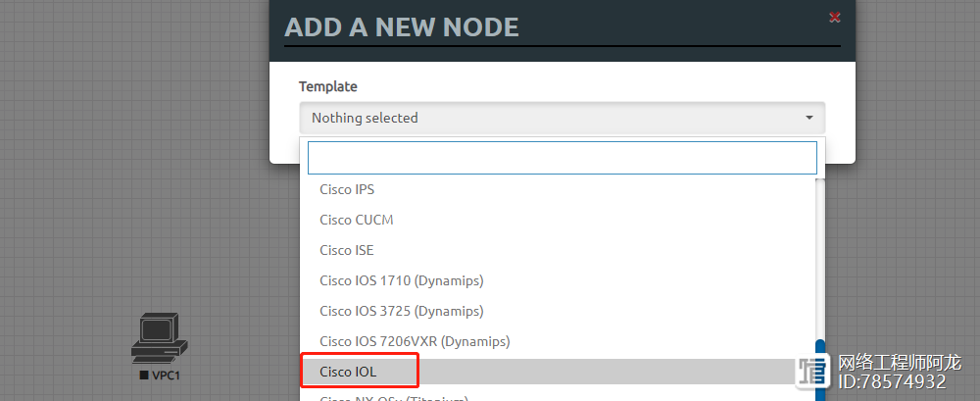Click the VPC1 node name label
980x401 pixels.
pyautogui.click(x=166, y=376)
